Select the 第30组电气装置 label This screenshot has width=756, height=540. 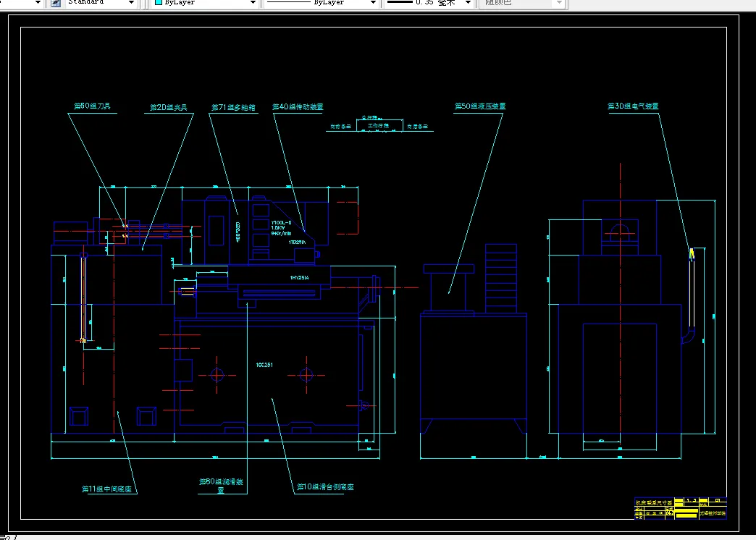633,106
